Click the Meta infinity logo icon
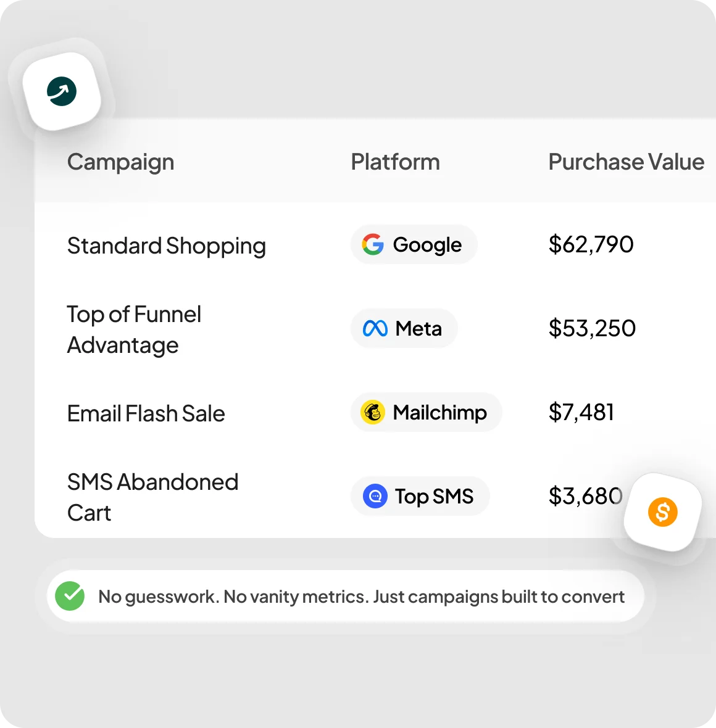Screen dimensions: 716x728 click(x=375, y=329)
